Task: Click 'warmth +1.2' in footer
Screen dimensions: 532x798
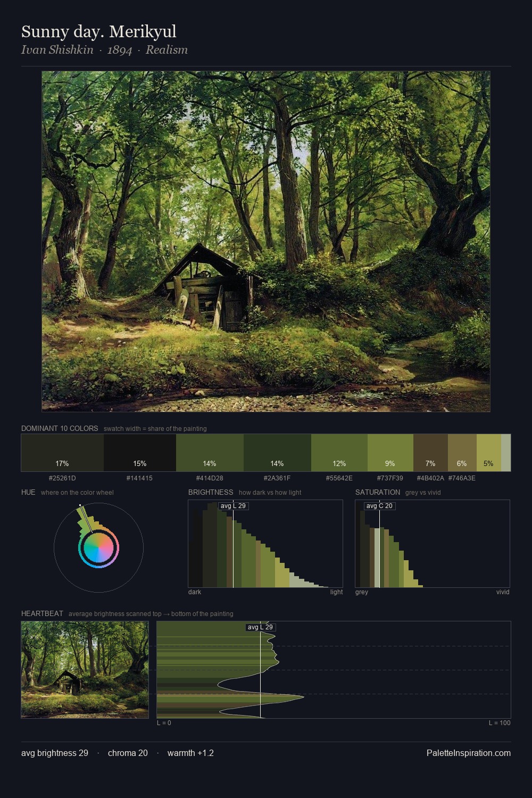Action: (190, 753)
